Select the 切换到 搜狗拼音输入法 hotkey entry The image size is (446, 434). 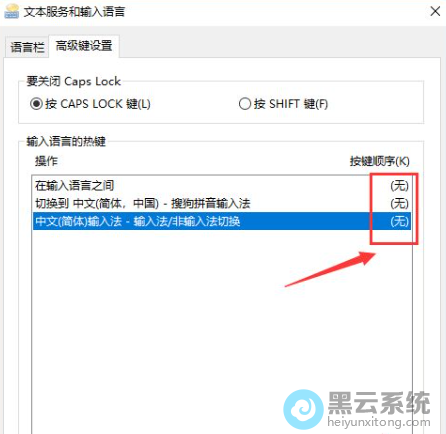pos(222,203)
